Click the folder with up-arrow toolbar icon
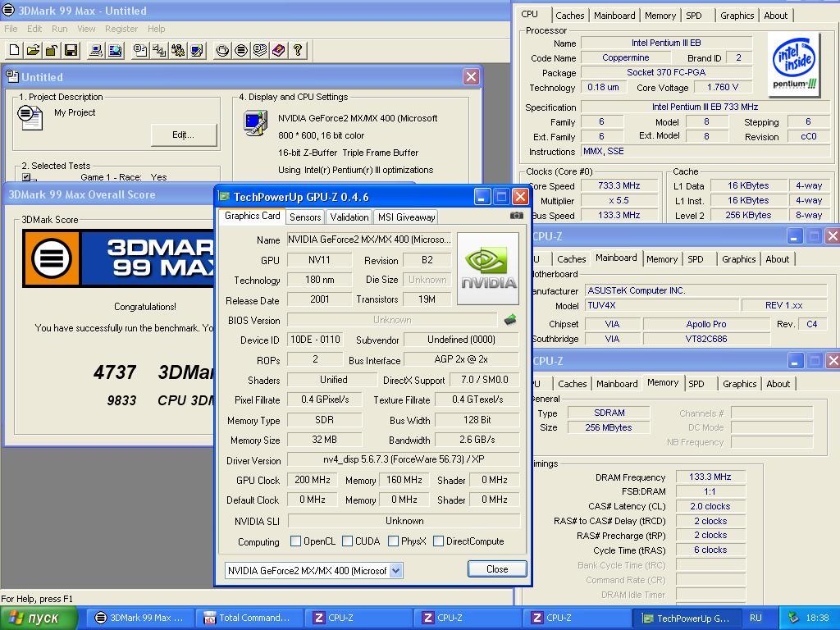Screen dimensions: 840x630 [52, 50]
